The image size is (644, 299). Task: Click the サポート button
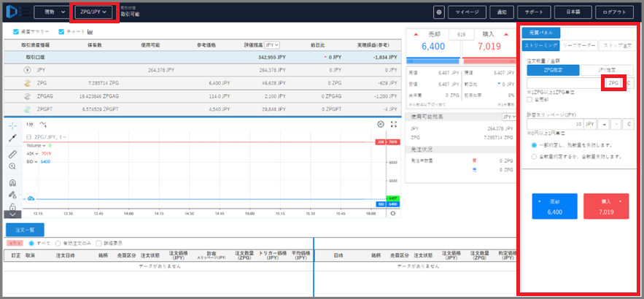pyautogui.click(x=535, y=12)
